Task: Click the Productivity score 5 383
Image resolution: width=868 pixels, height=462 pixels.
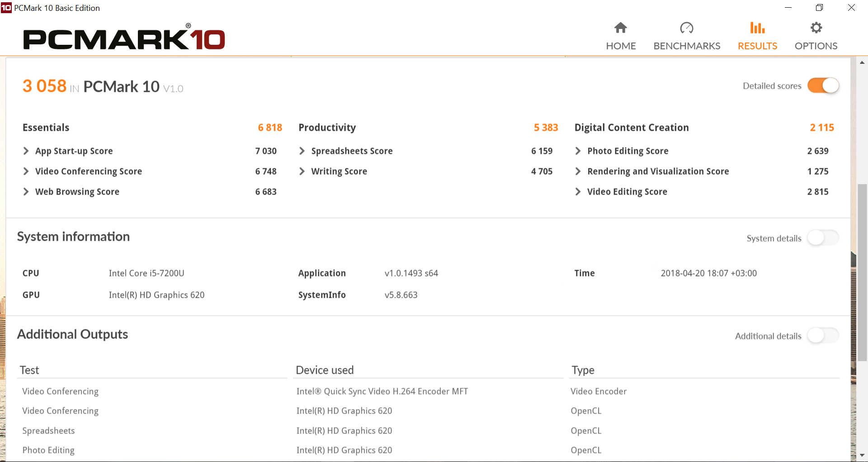Action: [546, 128]
